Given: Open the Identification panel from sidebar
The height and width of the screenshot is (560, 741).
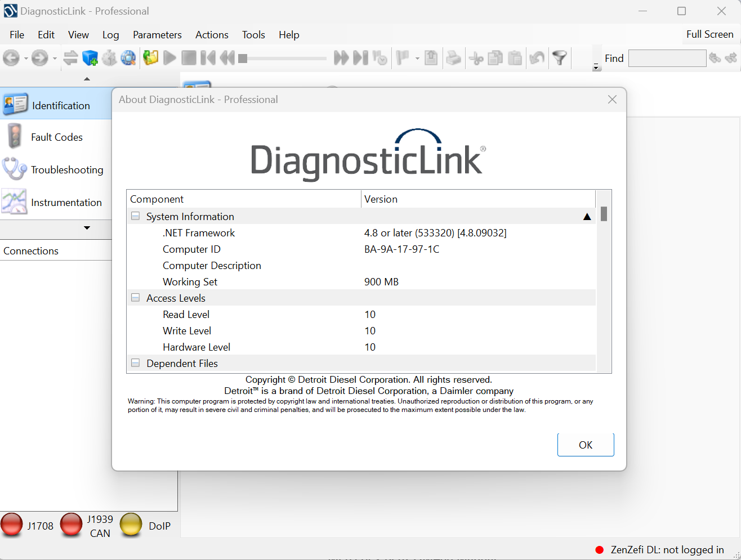Looking at the screenshot, I should coord(56,105).
